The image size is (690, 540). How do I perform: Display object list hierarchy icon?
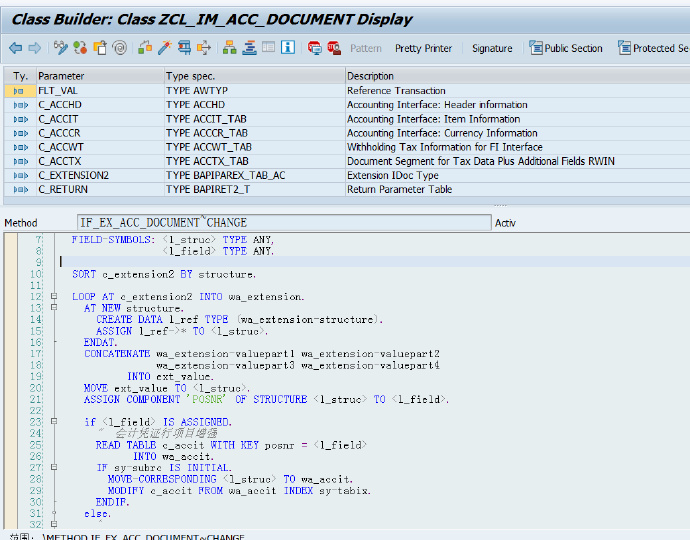point(229,48)
